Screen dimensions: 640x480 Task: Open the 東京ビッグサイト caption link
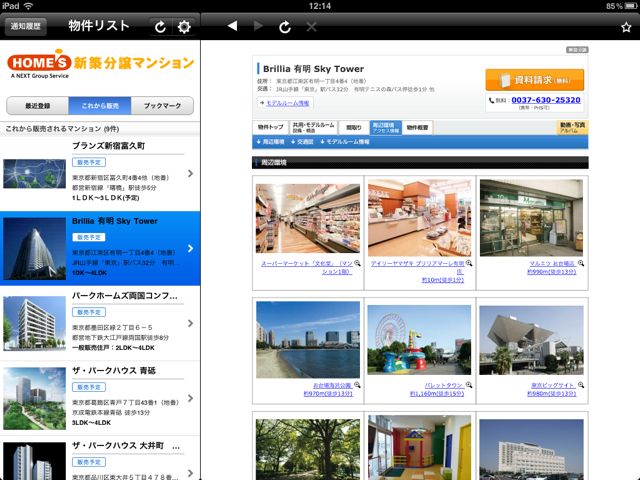pyautogui.click(x=551, y=389)
